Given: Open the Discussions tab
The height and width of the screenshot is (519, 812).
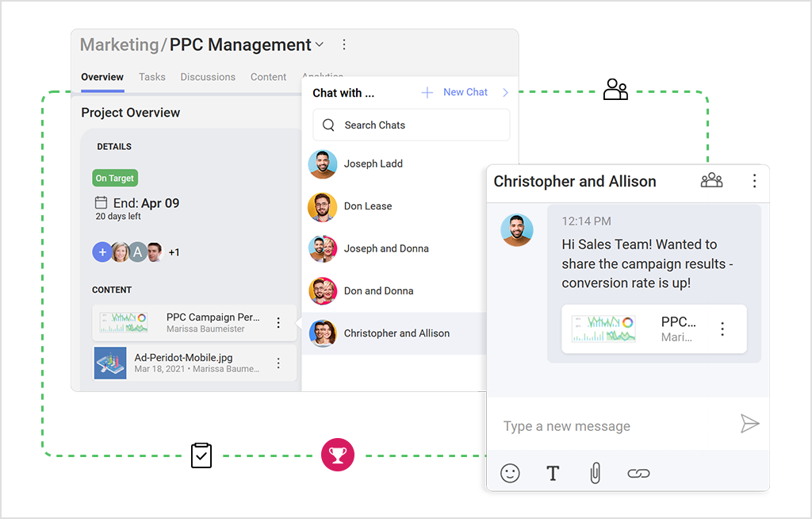Looking at the screenshot, I should click(208, 77).
